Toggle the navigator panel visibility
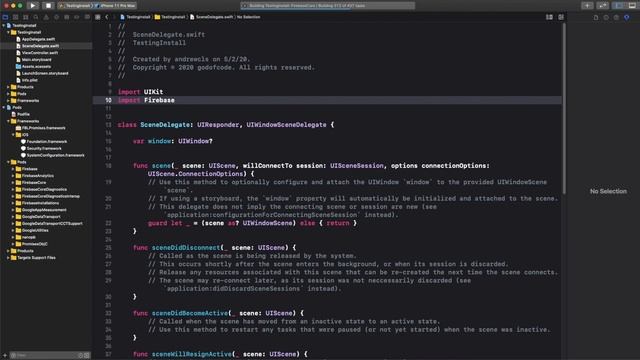The height and width of the screenshot is (360, 640). click(619, 6)
